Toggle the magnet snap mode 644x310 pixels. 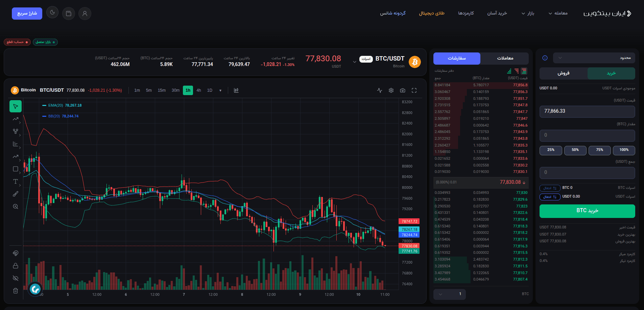tap(16, 253)
